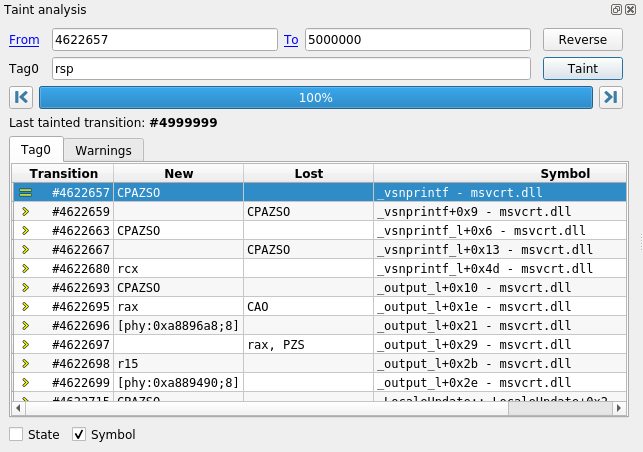Click the float panel icon in title bar
The height and width of the screenshot is (452, 643).
coord(616,10)
